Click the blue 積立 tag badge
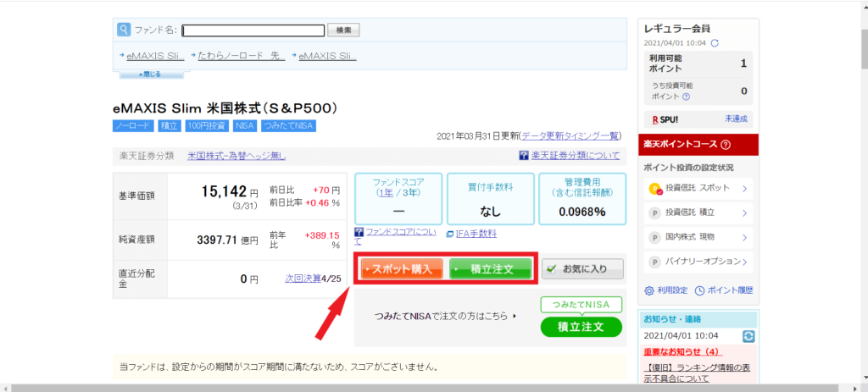 pyautogui.click(x=170, y=125)
